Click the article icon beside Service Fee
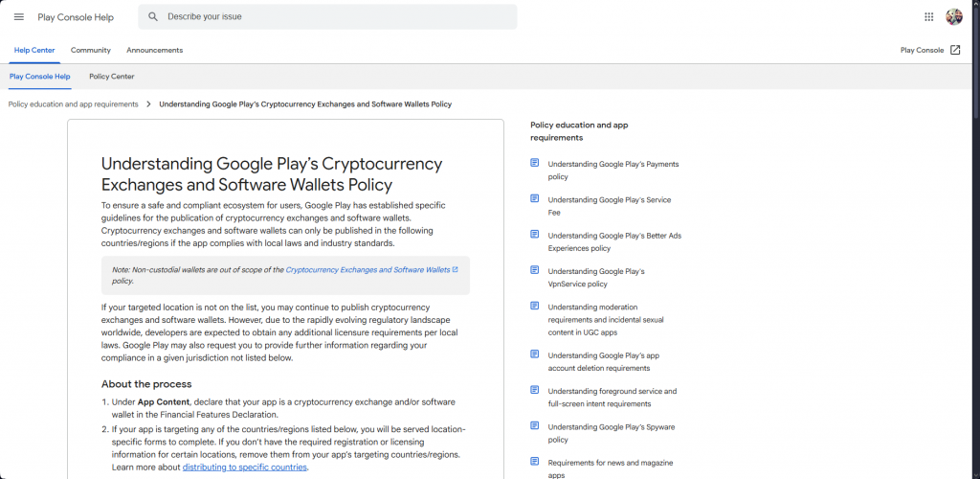The width and height of the screenshot is (980, 479). coord(534,198)
